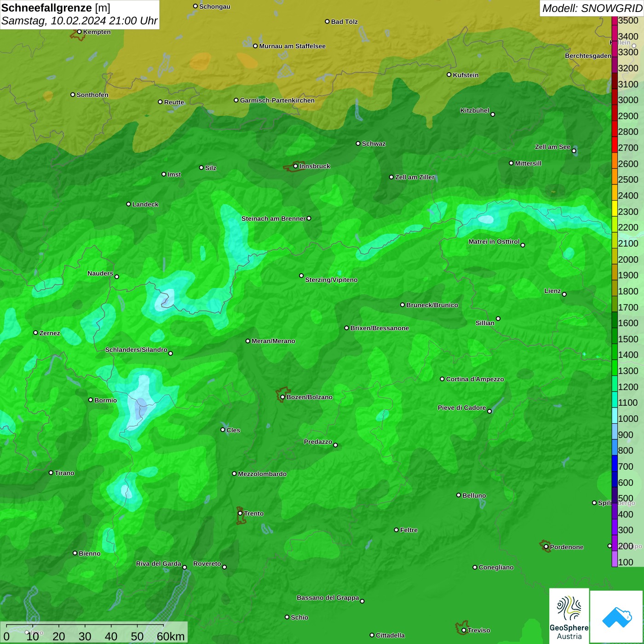Click the GeoSphere Austria logo

click(569, 616)
